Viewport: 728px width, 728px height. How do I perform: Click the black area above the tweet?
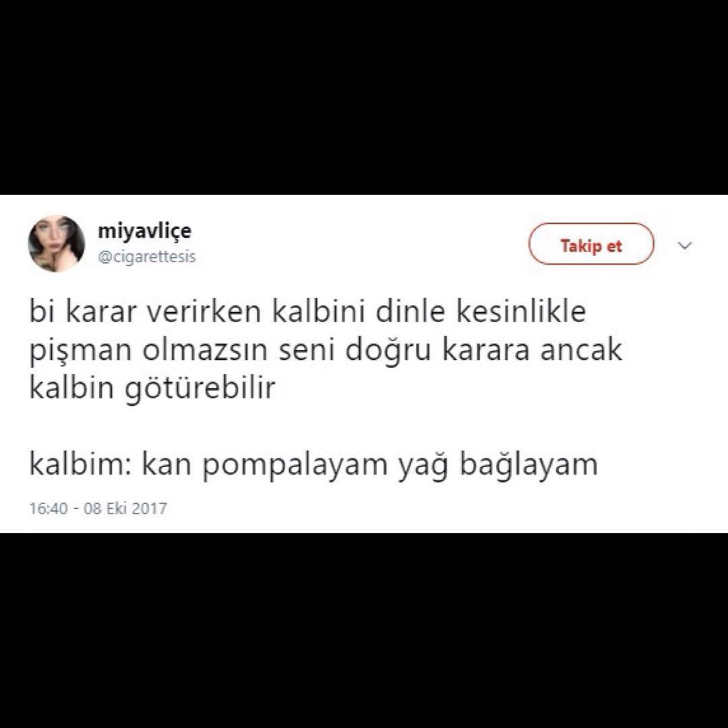(364, 97)
